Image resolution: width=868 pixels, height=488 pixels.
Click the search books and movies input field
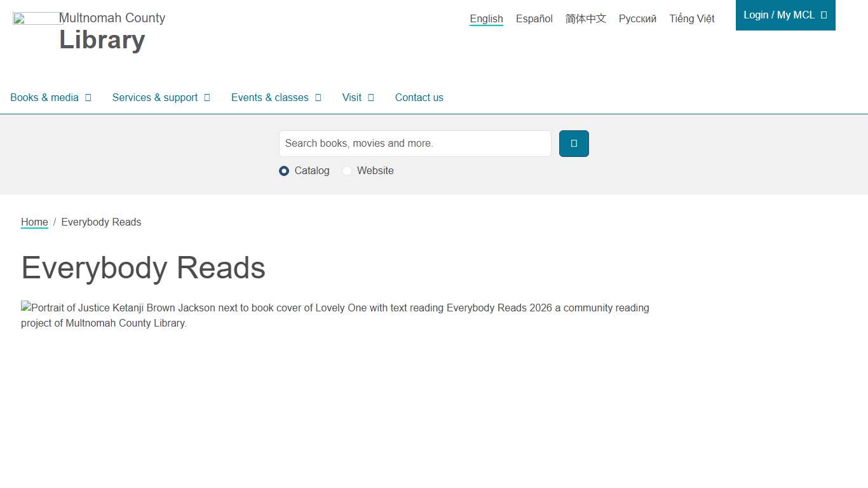point(414,144)
